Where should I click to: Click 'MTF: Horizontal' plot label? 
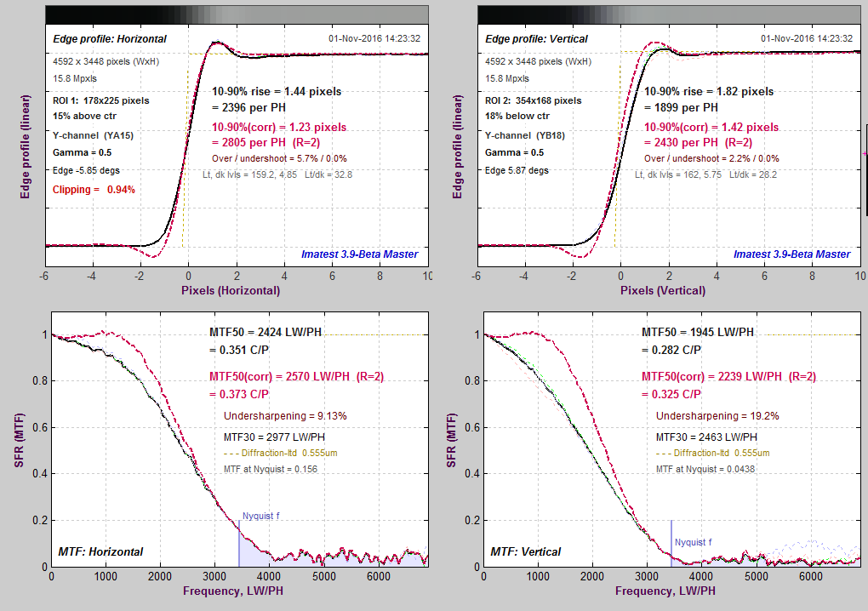(100, 551)
